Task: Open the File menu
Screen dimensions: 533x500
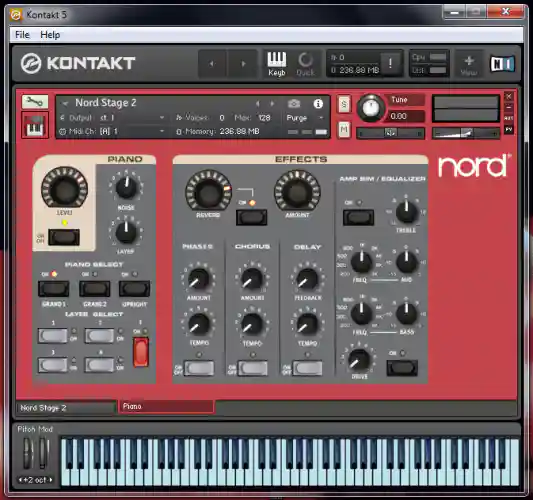Action: (x=22, y=35)
